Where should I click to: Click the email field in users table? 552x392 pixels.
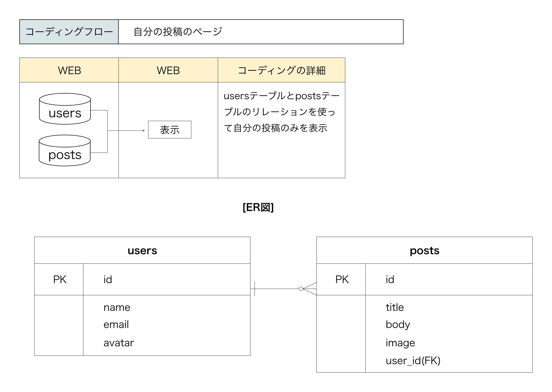[116, 324]
